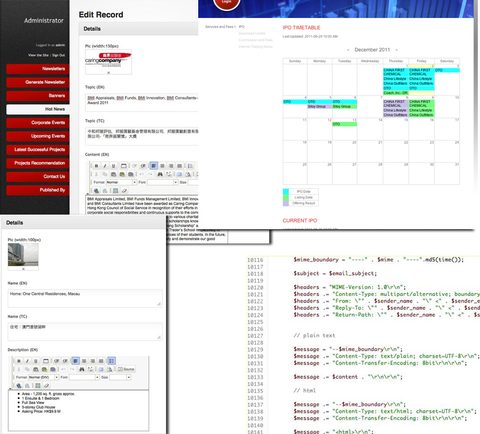Open the Upcoming Events section

tap(38, 136)
